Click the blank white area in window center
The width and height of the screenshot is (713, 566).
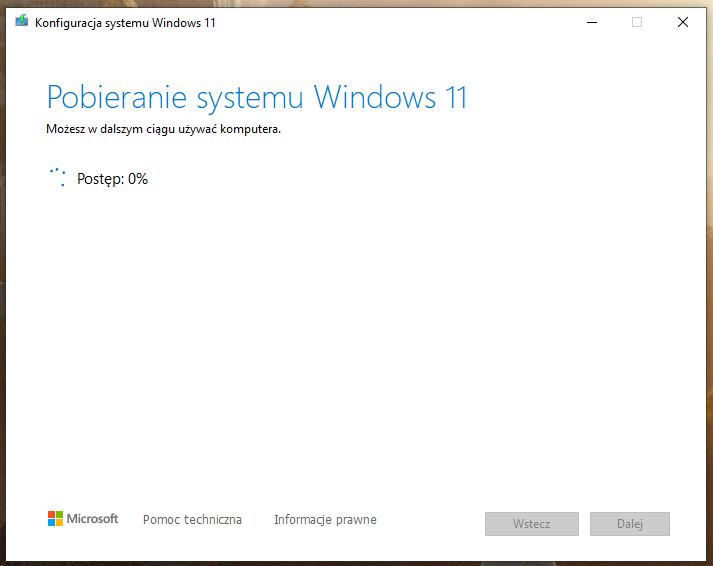click(x=356, y=330)
